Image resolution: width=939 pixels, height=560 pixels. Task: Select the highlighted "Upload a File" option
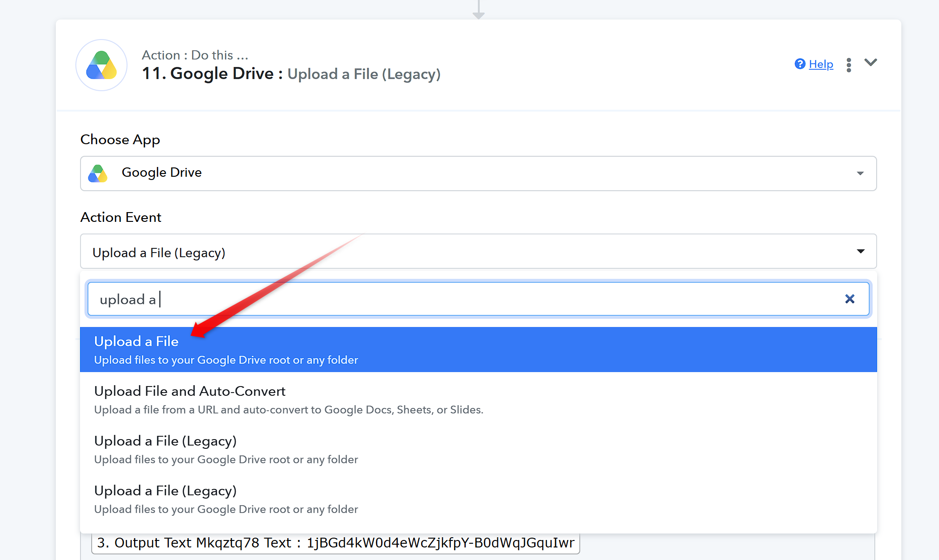coord(478,349)
